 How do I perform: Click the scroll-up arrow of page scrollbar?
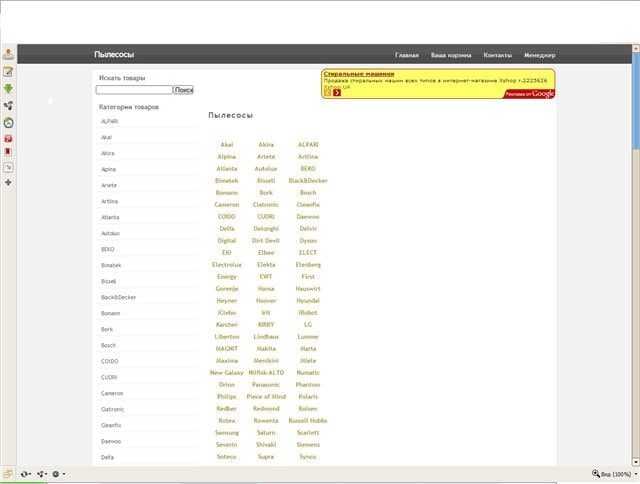[636, 48]
